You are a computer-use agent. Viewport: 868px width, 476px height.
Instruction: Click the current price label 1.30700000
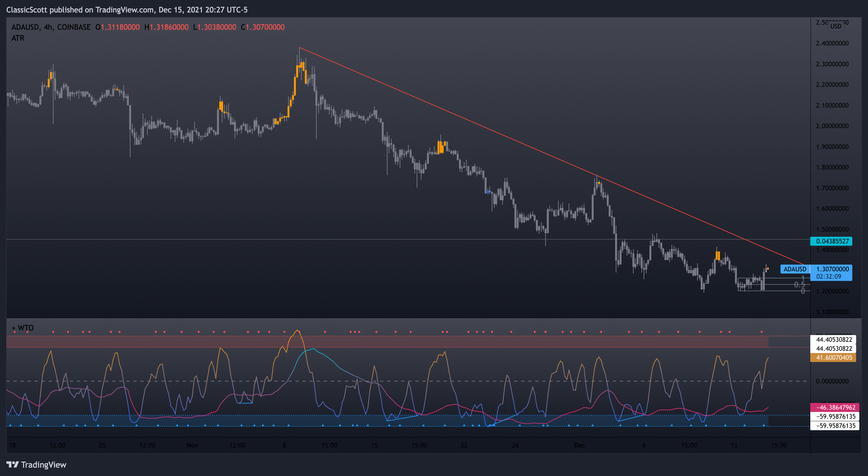pyautogui.click(x=832, y=269)
